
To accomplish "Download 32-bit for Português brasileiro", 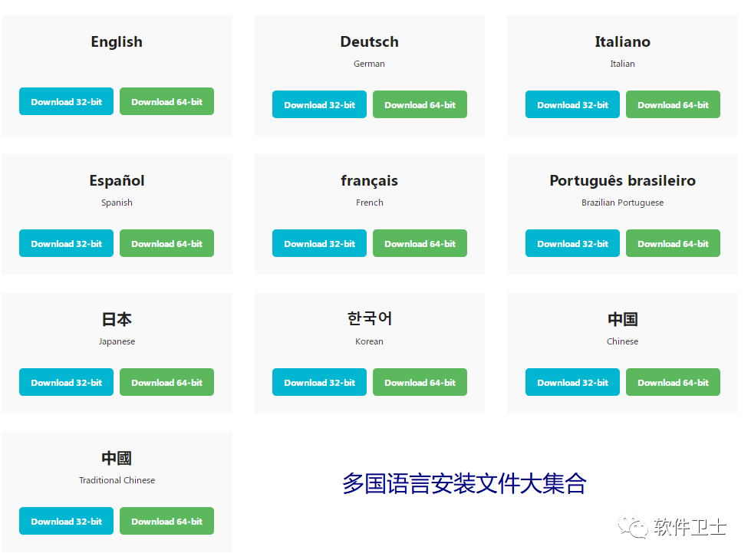I will (572, 243).
